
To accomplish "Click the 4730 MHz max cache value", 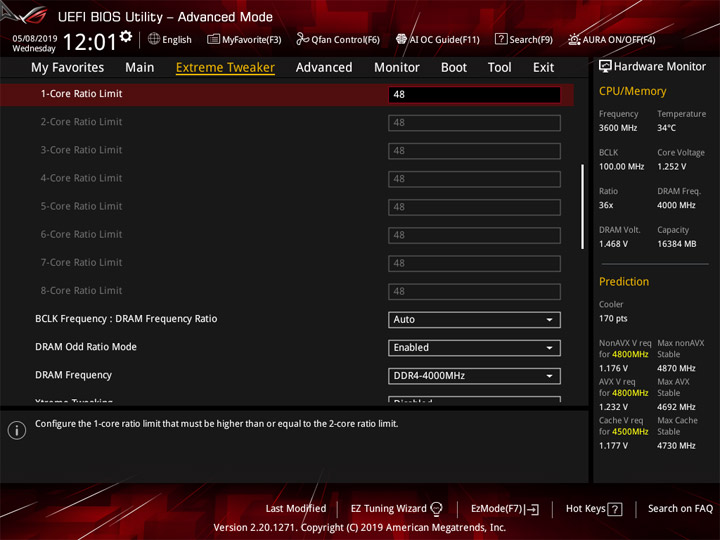I will pos(676,445).
